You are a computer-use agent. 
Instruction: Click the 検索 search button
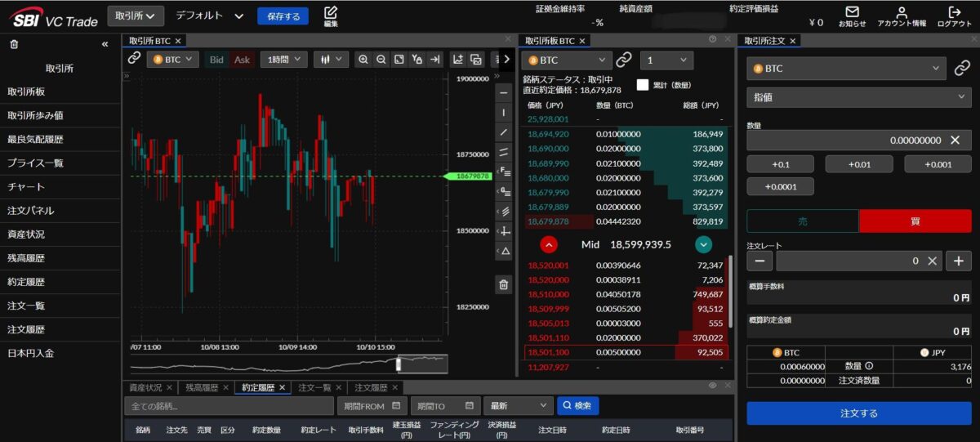(x=578, y=405)
